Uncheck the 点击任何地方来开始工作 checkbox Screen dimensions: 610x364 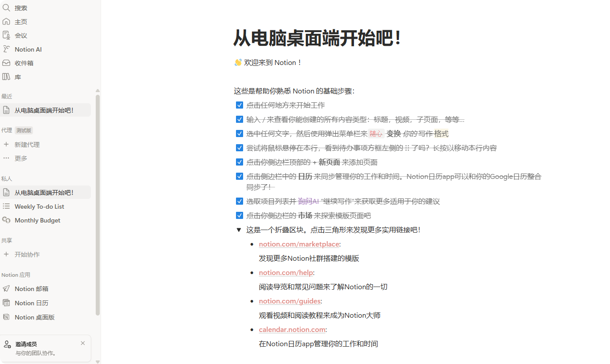(240, 105)
